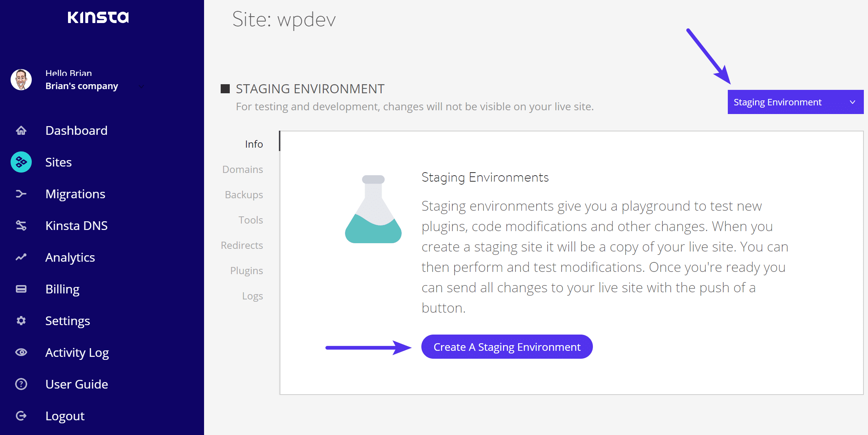
Task: Open the Staging Environment dropdown
Action: (x=795, y=102)
